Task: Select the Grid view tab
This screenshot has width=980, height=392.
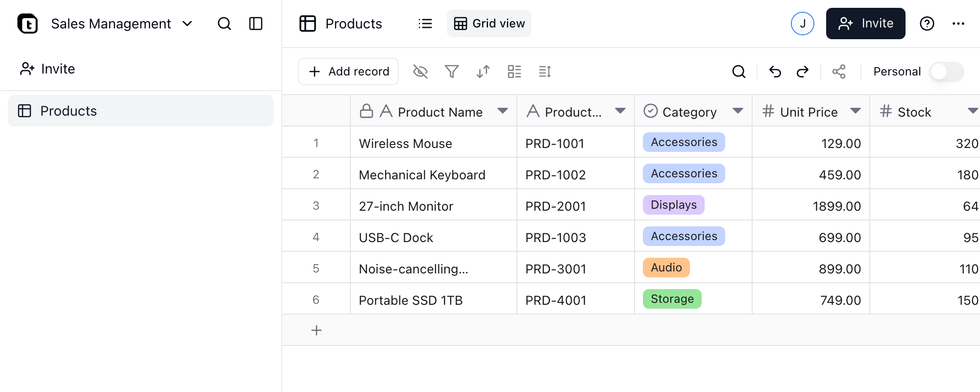Action: pyautogui.click(x=489, y=24)
